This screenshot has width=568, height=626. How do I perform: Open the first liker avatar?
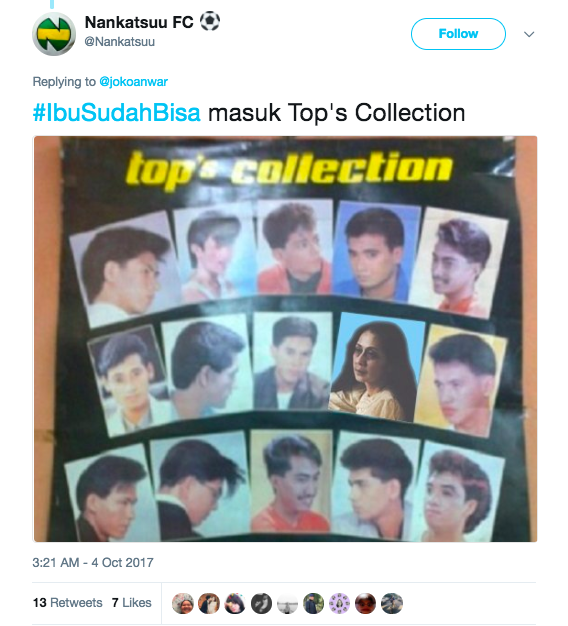click(x=183, y=603)
